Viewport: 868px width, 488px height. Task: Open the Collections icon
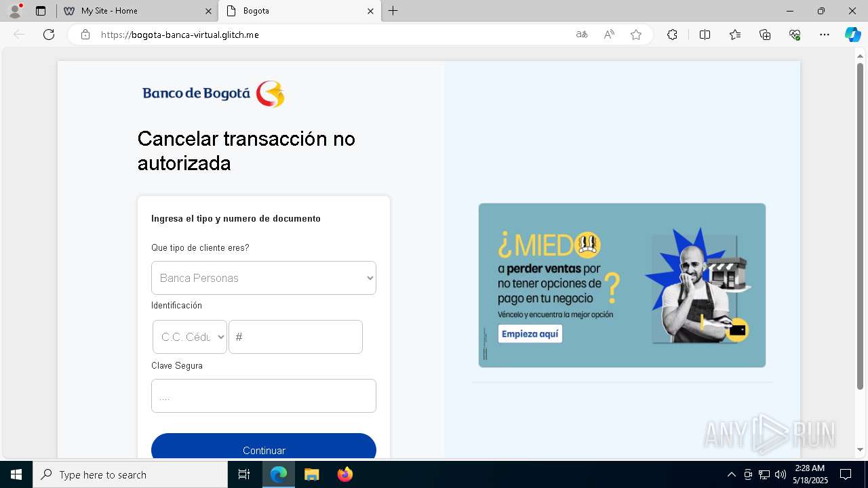(765, 35)
